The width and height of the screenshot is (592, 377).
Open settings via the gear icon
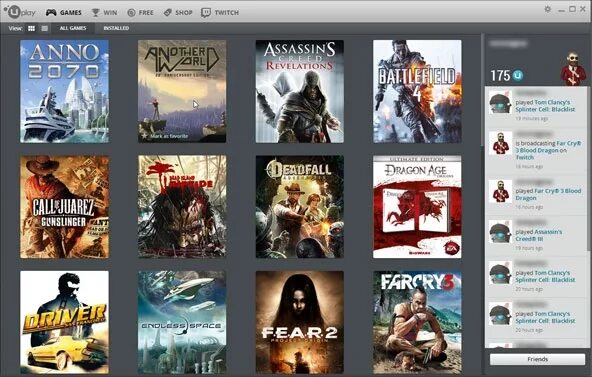pos(547,9)
